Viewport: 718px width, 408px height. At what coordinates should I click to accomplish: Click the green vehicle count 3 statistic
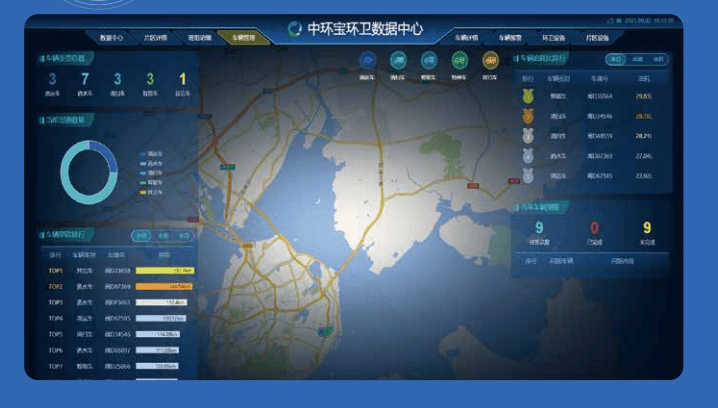150,79
